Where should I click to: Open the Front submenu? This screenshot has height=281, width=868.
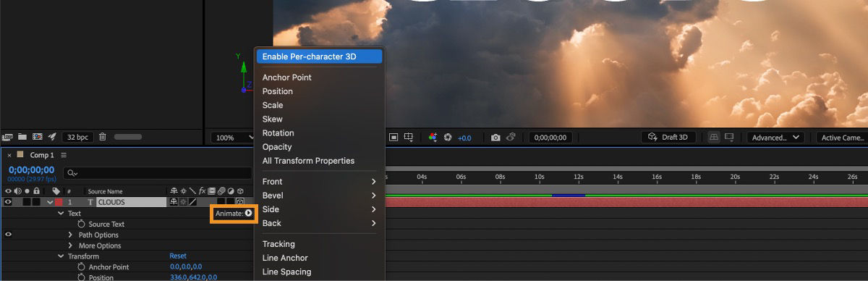[320, 182]
